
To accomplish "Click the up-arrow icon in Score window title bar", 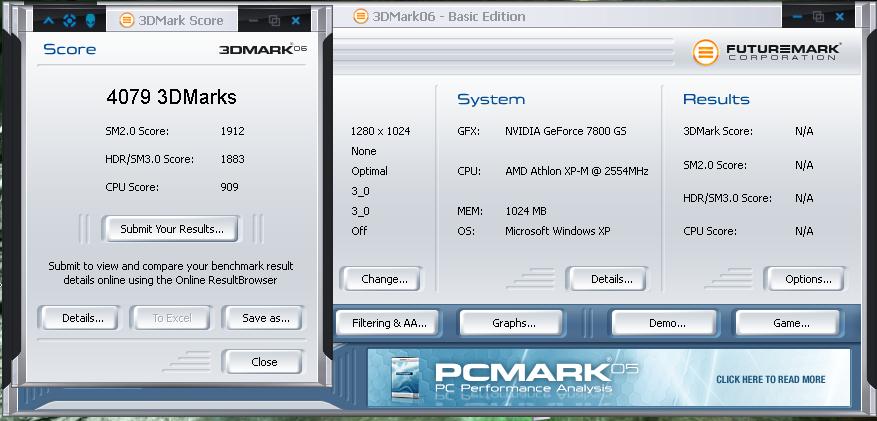I will 49,21.
